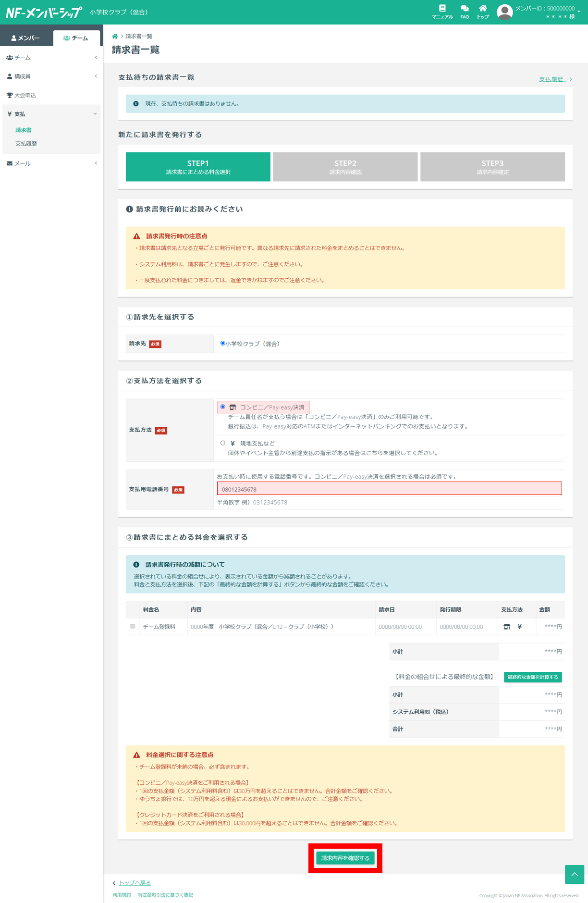Open the マニュアル manual icon
The height and width of the screenshot is (903, 588).
coord(442,12)
